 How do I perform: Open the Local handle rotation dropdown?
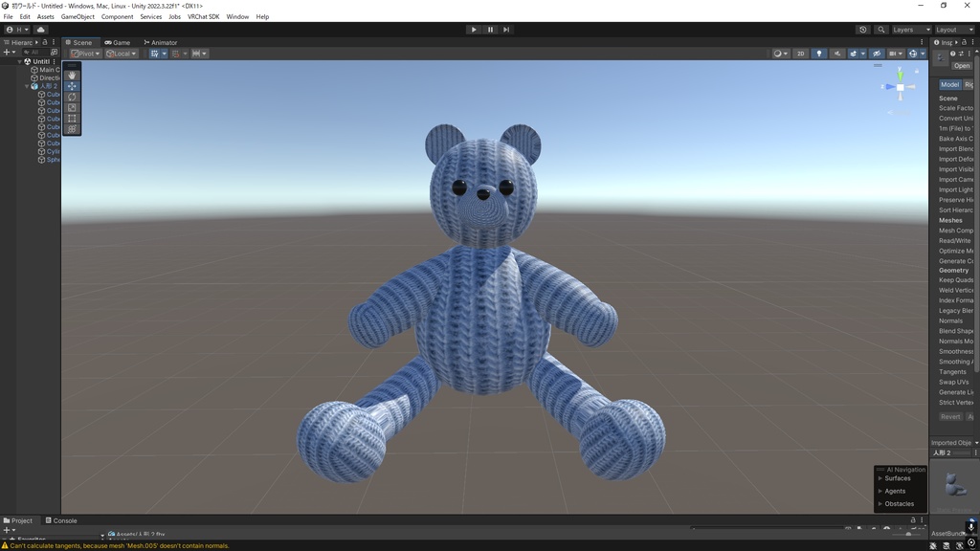pyautogui.click(x=122, y=54)
